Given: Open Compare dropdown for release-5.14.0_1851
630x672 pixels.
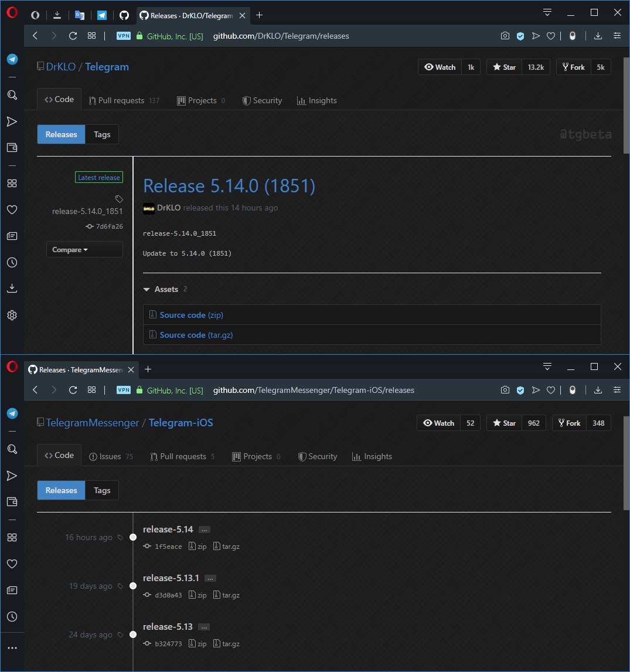Looking at the screenshot, I should click(84, 249).
